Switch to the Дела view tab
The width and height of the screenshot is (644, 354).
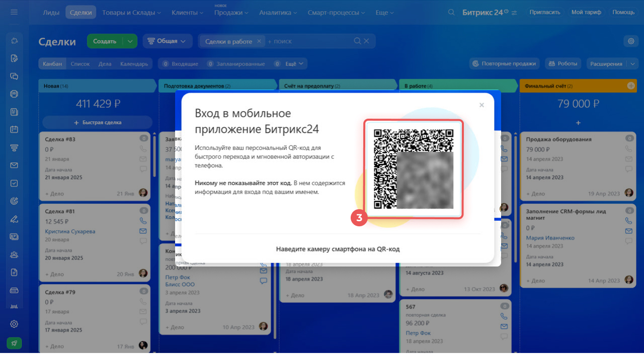click(x=105, y=64)
